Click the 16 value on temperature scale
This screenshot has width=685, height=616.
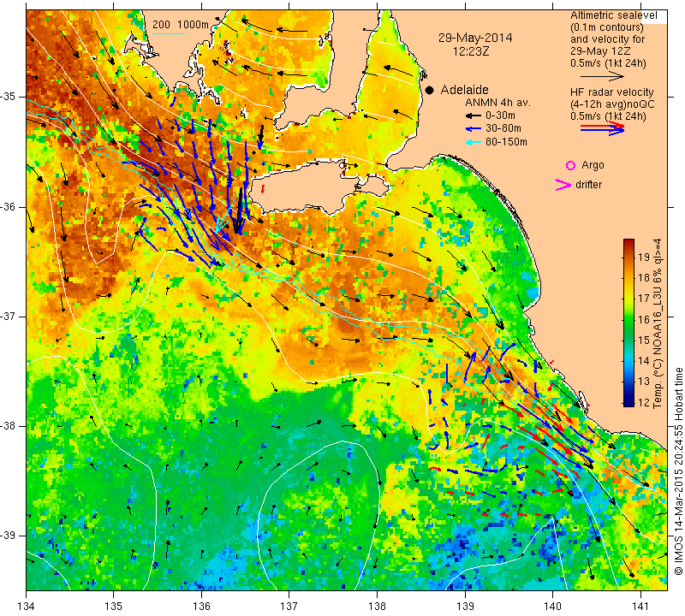(x=644, y=319)
